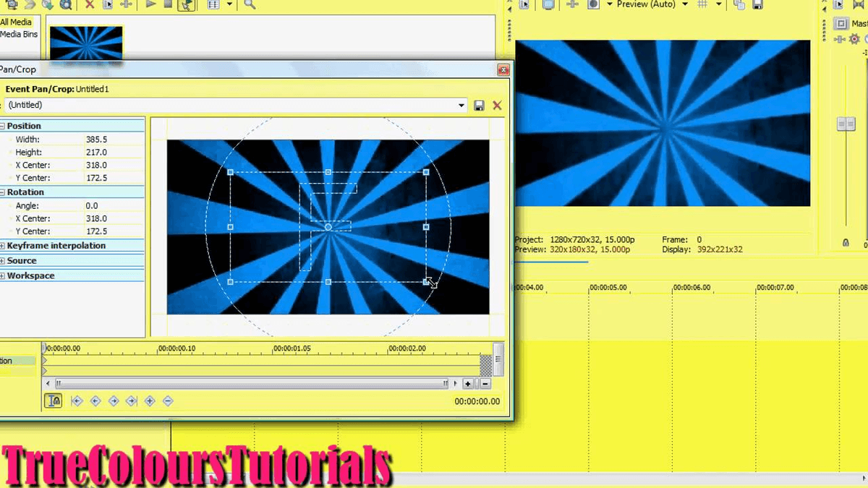This screenshot has height=488, width=868.
Task: Click the red X remove media icon
Action: tap(90, 4)
